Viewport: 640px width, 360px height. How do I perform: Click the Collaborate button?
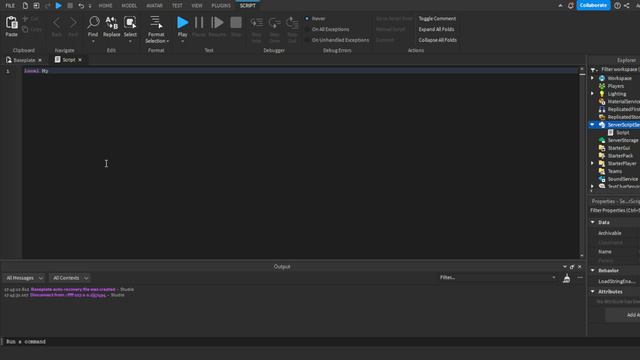593,5
